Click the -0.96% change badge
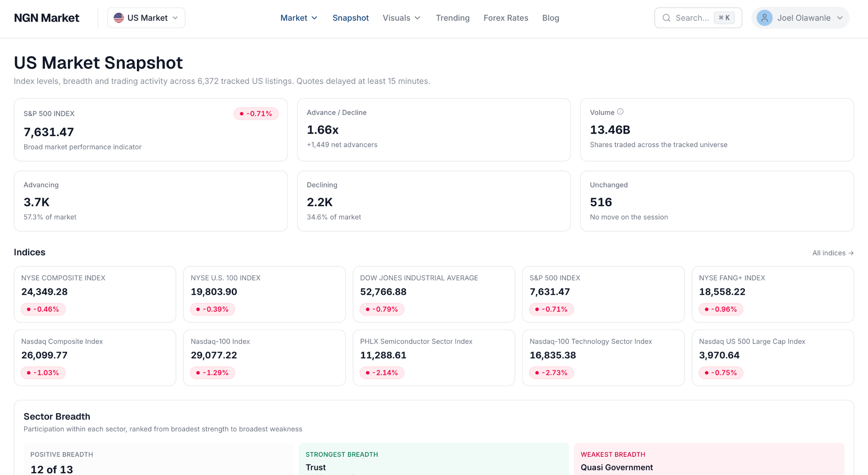Screen dimensions: 868x475 [x=721, y=309]
